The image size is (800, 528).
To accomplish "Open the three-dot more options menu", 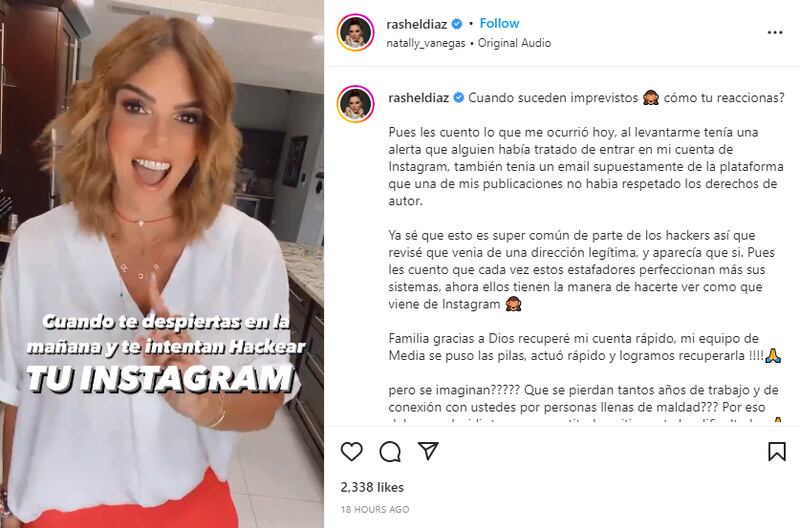I will 774,33.
